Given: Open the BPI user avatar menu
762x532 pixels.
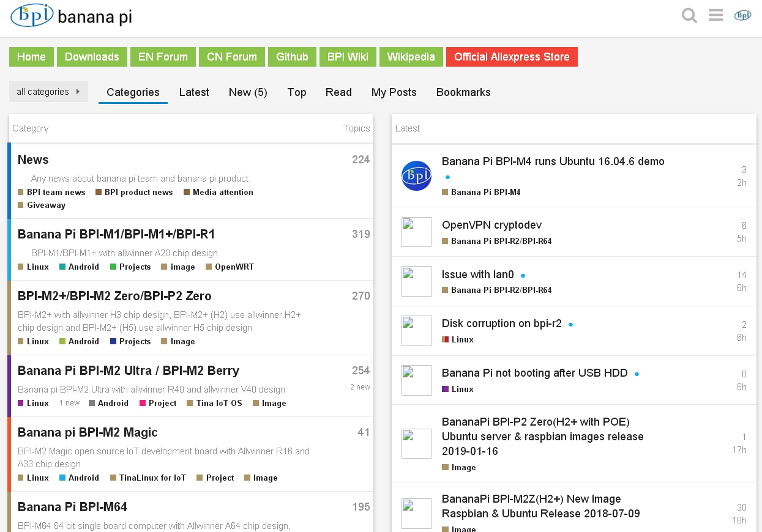Looking at the screenshot, I should [x=742, y=15].
